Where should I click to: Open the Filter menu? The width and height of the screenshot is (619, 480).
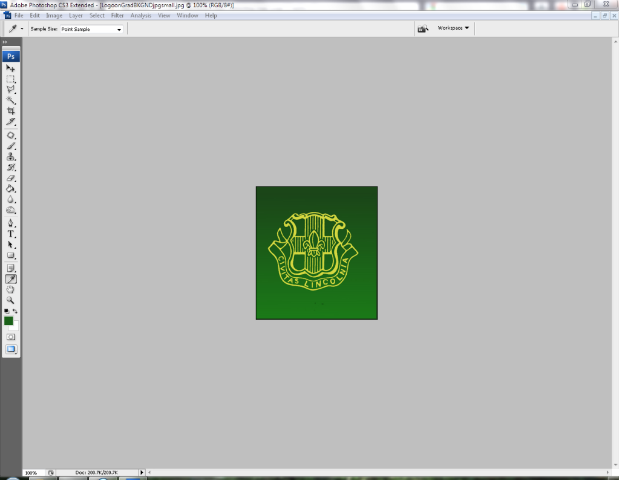(x=117, y=15)
